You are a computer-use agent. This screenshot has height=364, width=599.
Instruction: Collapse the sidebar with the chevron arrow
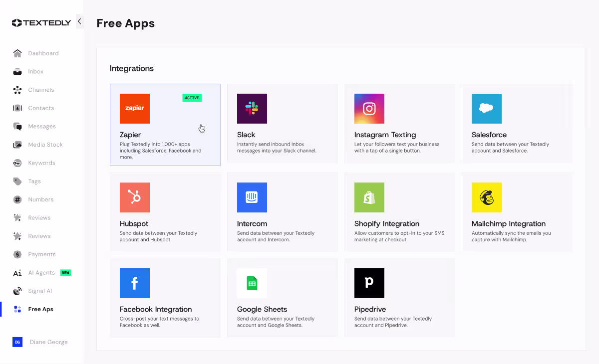pyautogui.click(x=79, y=21)
